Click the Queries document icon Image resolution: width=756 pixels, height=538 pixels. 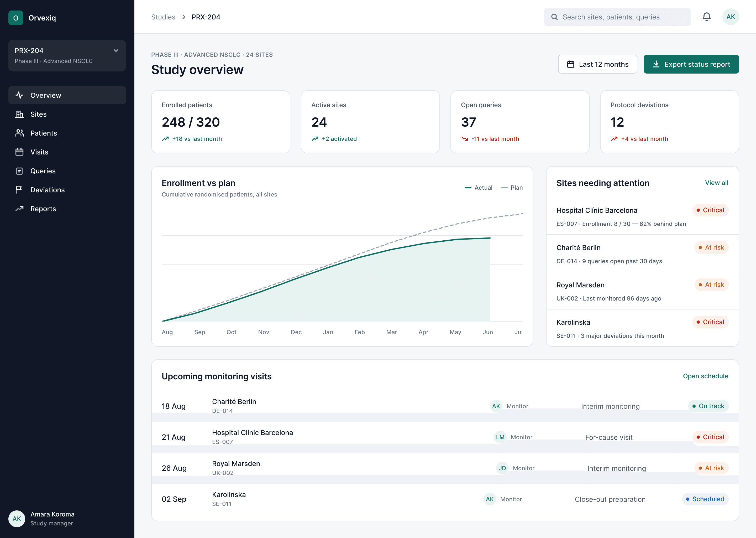click(19, 171)
